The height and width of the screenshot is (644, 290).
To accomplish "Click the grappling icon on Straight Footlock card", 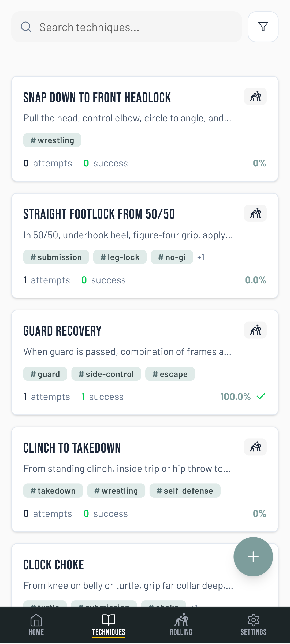I will 255,213.
